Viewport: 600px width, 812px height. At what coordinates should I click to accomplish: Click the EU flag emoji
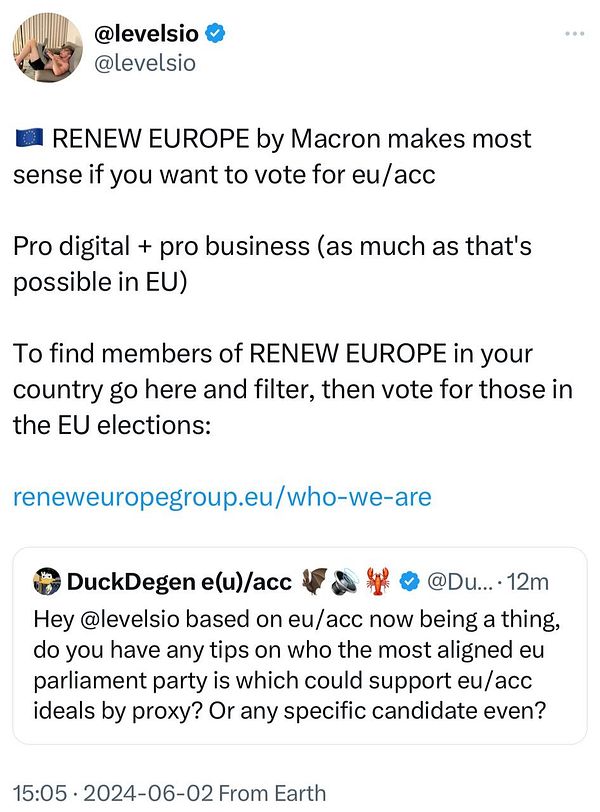point(30,138)
